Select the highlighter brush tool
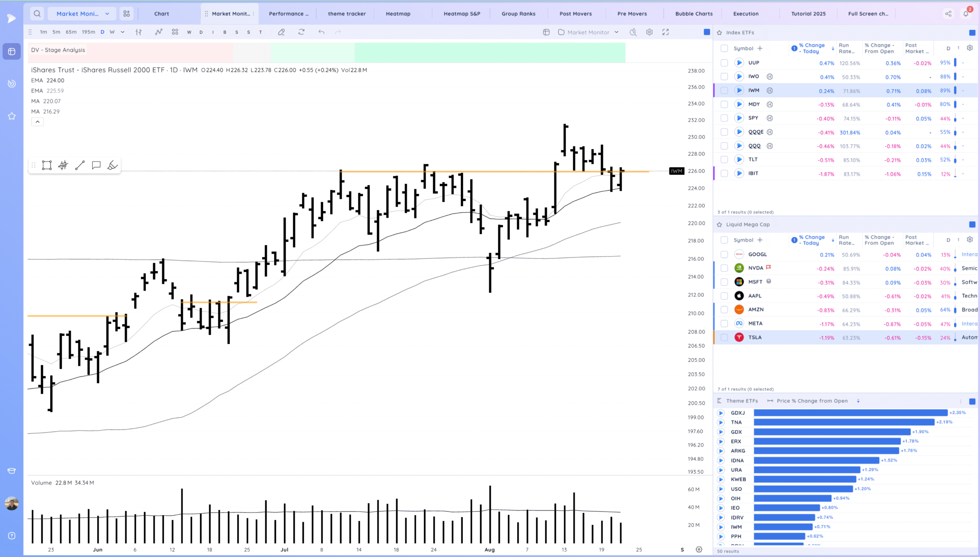The image size is (980, 557). click(112, 165)
